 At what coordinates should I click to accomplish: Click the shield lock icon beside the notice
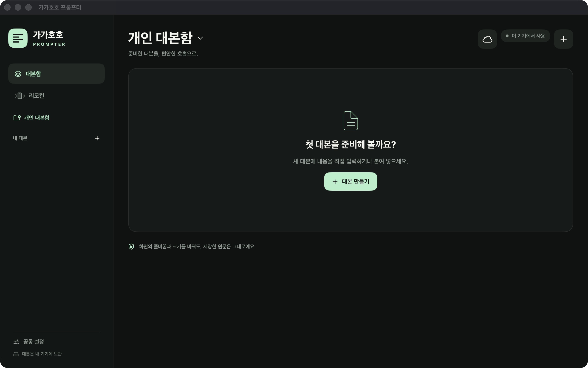tap(131, 247)
